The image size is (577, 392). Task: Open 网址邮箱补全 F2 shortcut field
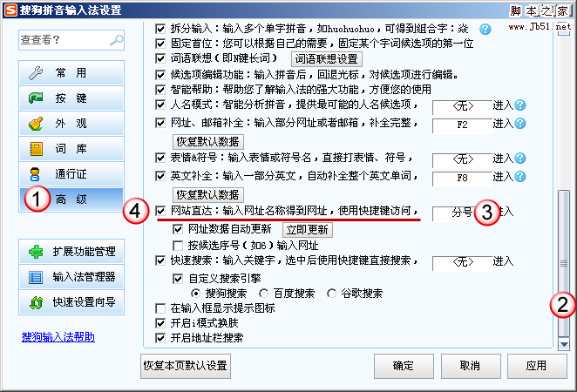(463, 125)
